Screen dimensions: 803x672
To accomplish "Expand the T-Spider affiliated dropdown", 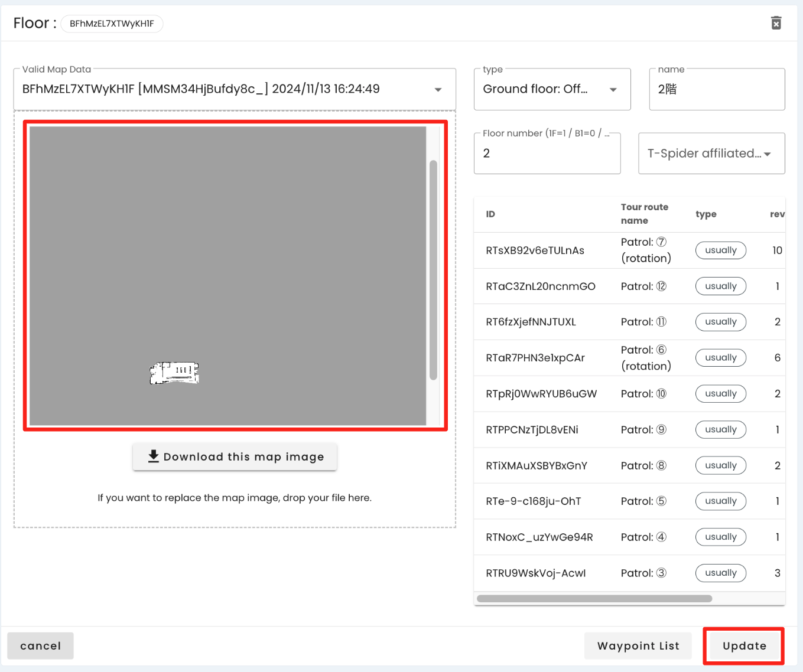I will point(711,154).
